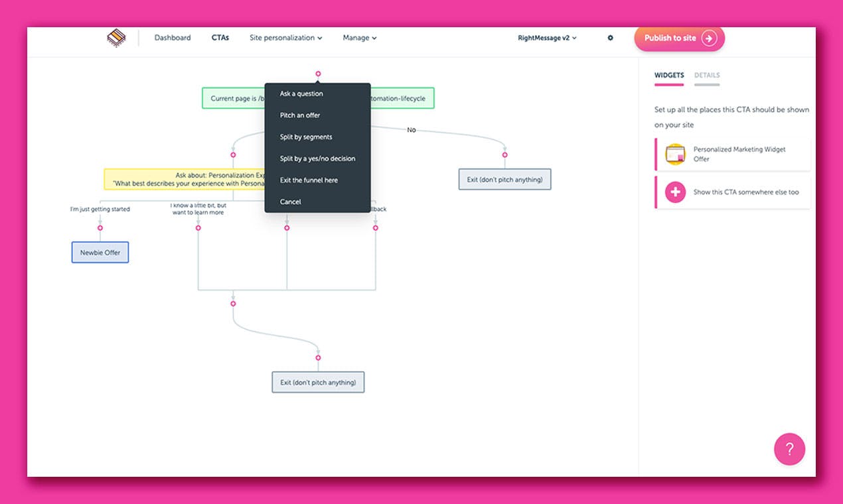Viewport: 843px width, 504px height.
Task: Click the help question mark button
Action: (x=789, y=449)
